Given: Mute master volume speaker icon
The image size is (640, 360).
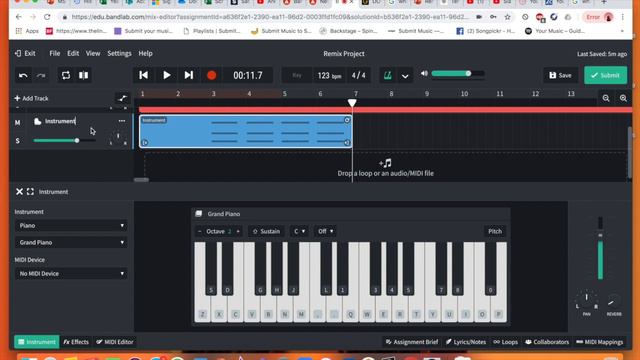Looking at the screenshot, I should pos(424,74).
